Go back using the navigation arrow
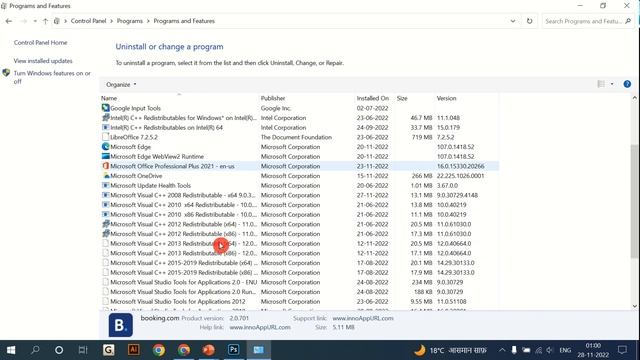This screenshot has width=640, height=360. (9, 21)
